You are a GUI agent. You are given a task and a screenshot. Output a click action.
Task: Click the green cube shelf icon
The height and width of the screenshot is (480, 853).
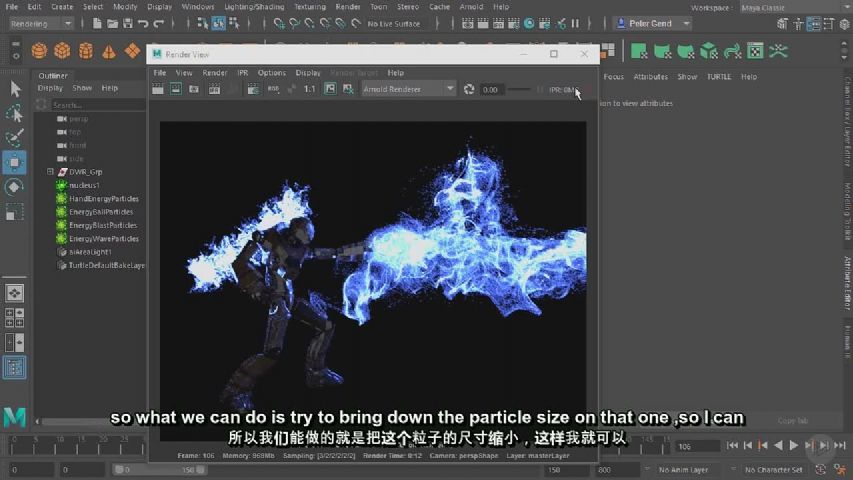pyautogui.click(x=708, y=51)
